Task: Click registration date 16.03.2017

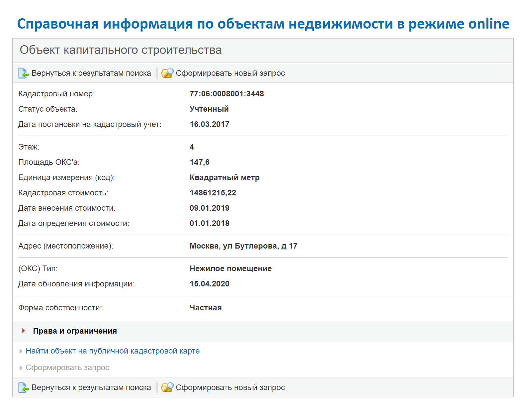Action: click(x=210, y=124)
